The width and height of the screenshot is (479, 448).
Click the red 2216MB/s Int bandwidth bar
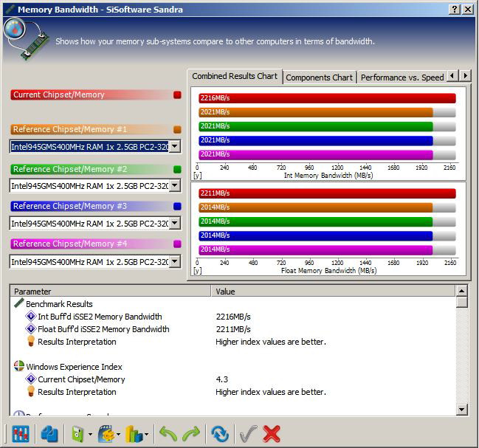[x=327, y=98]
